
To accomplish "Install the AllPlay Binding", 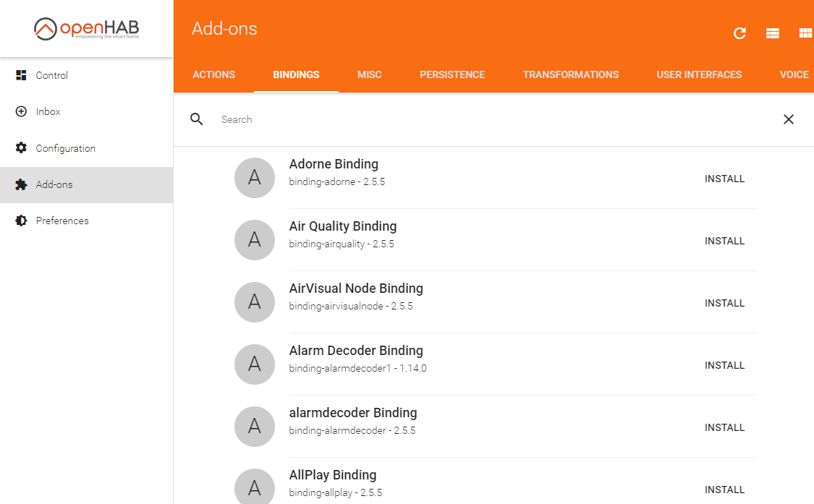I will point(725,490).
